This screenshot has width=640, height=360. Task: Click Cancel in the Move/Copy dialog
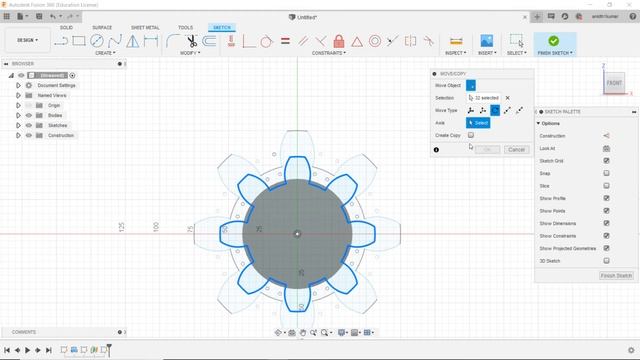[x=516, y=149]
